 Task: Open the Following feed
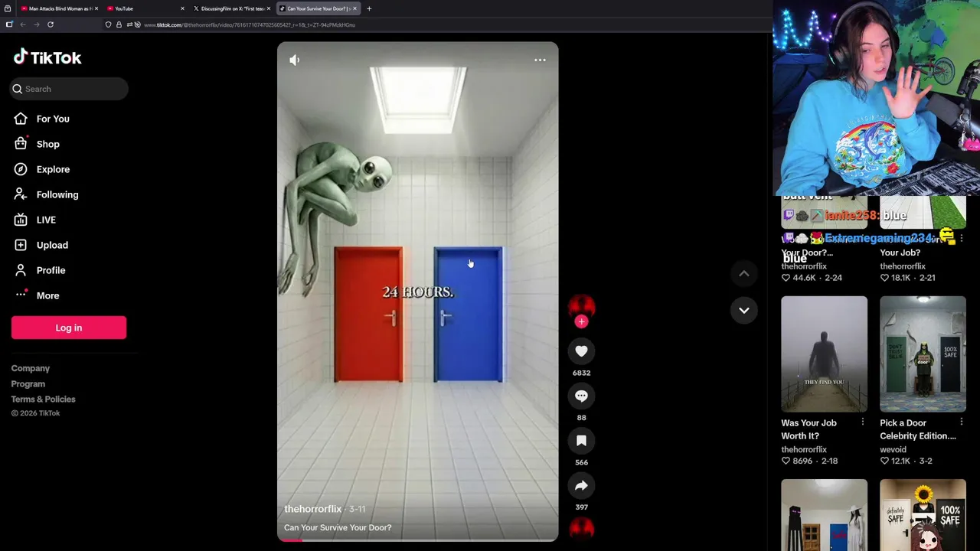(57, 194)
